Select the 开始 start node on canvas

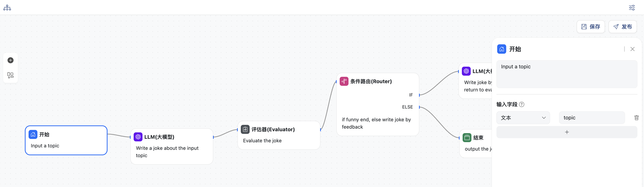[66, 140]
